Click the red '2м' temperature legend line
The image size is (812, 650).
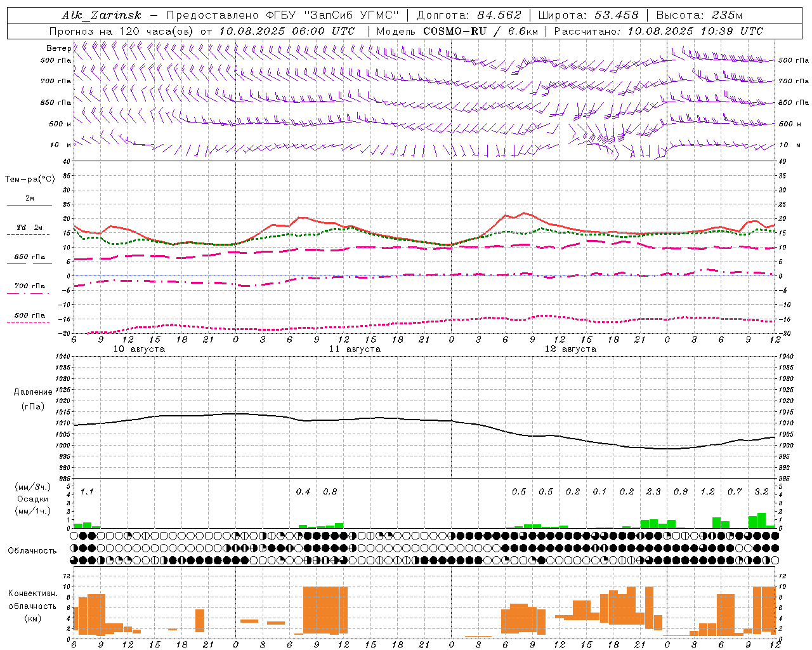[x=29, y=205]
